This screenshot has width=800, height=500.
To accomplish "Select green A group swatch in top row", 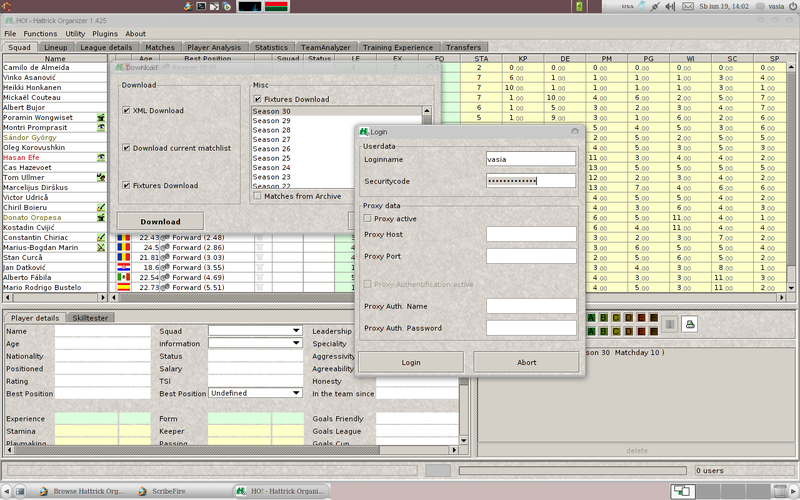I will (x=591, y=318).
